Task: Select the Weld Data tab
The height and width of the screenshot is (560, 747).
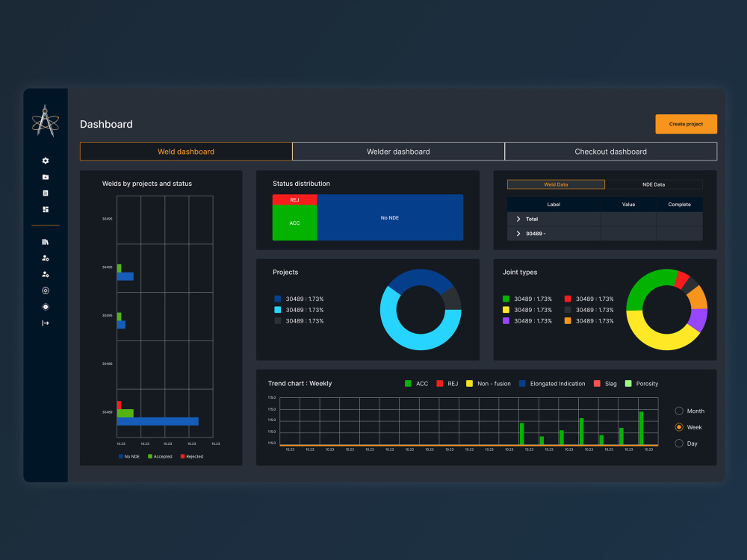Action: [x=556, y=184]
